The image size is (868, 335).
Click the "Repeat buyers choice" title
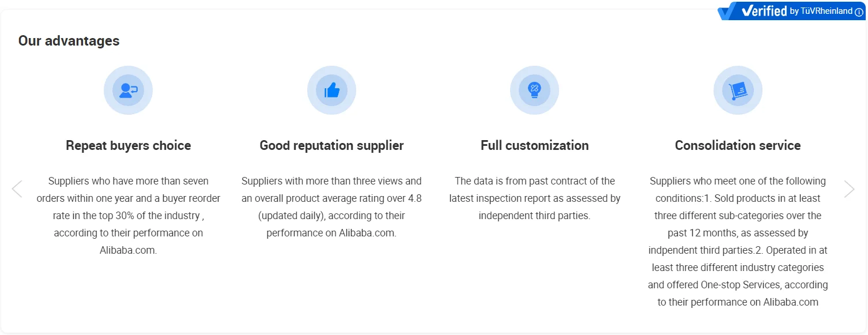[128, 145]
